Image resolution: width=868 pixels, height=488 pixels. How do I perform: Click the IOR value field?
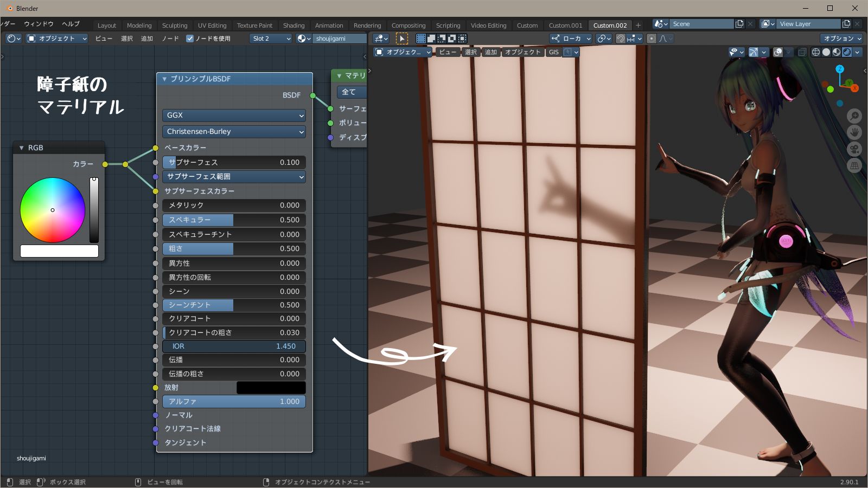click(x=234, y=346)
